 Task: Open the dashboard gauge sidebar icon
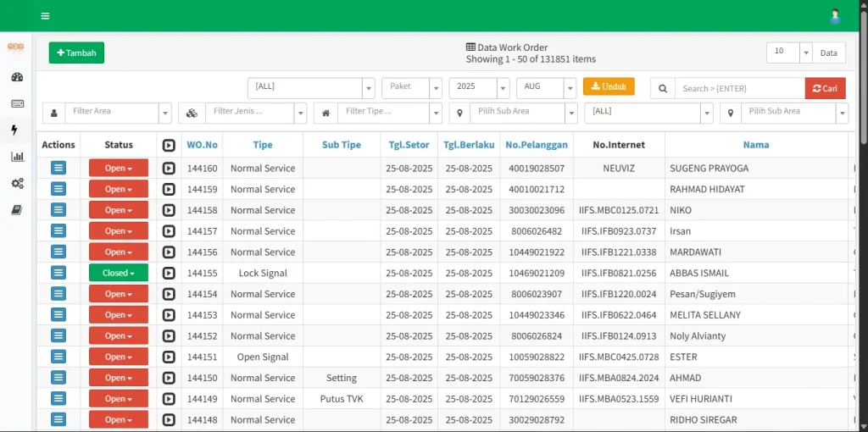coord(17,77)
